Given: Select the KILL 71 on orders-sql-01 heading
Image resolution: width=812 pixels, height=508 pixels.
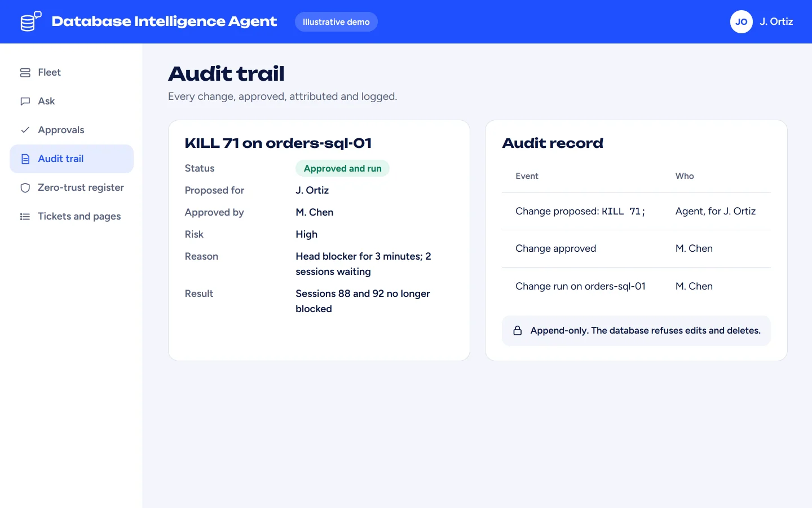Looking at the screenshot, I should pyautogui.click(x=278, y=143).
